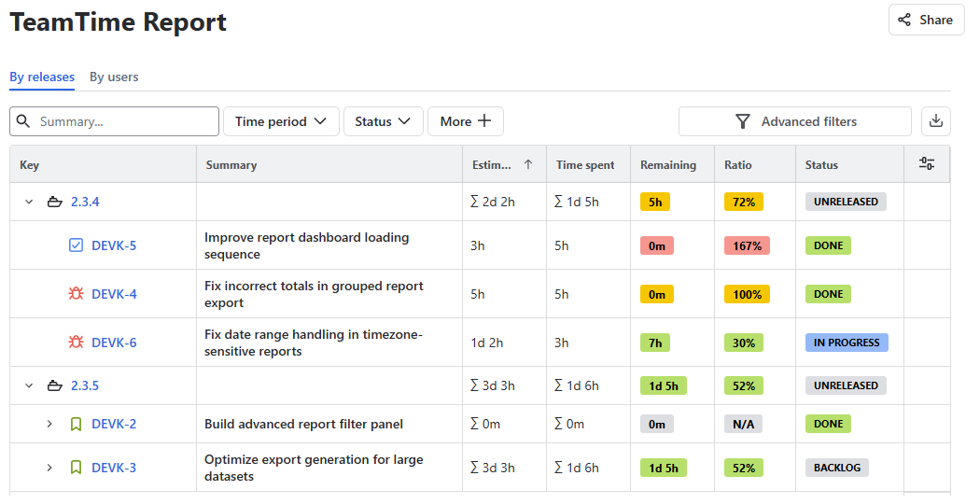Screen dimensions: 980x504
Task: Switch to the By users tab
Action: pos(114,77)
